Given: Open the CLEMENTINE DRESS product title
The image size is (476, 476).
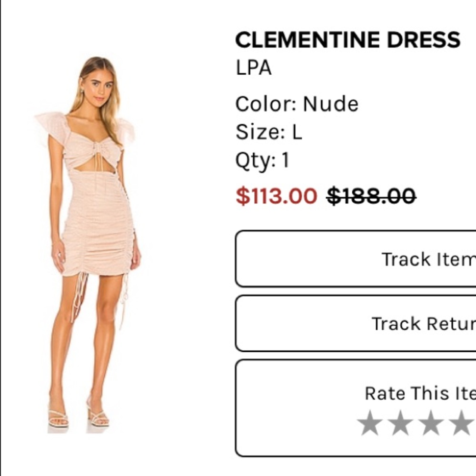Looking at the screenshot, I should [x=347, y=39].
